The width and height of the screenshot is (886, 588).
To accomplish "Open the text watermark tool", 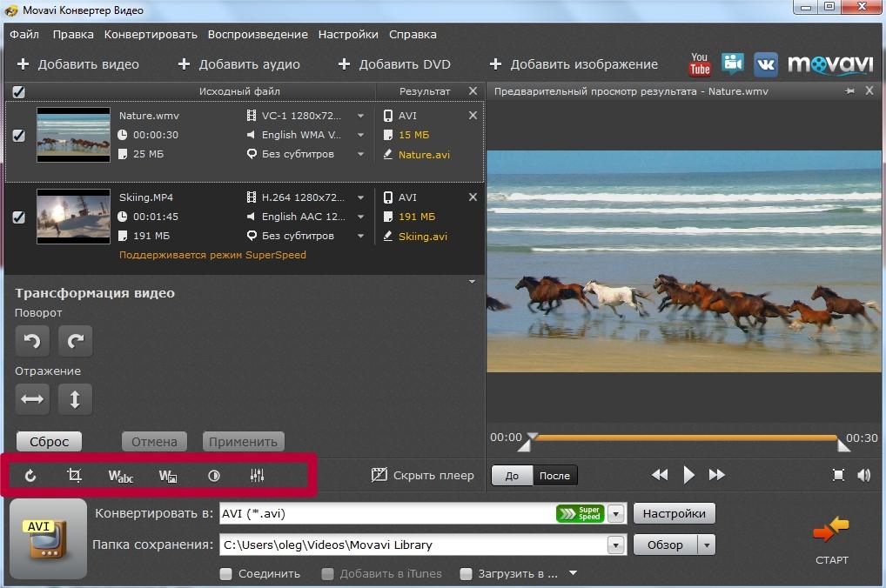I will 120,476.
